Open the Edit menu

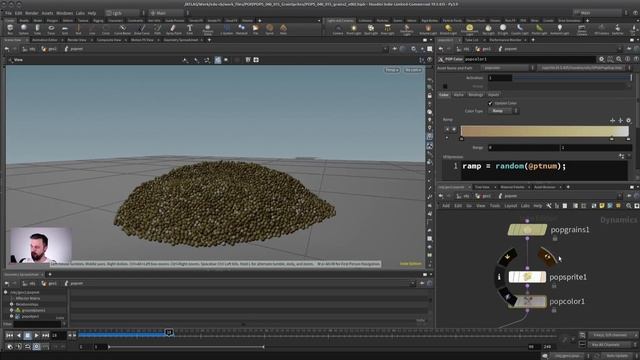18,13
